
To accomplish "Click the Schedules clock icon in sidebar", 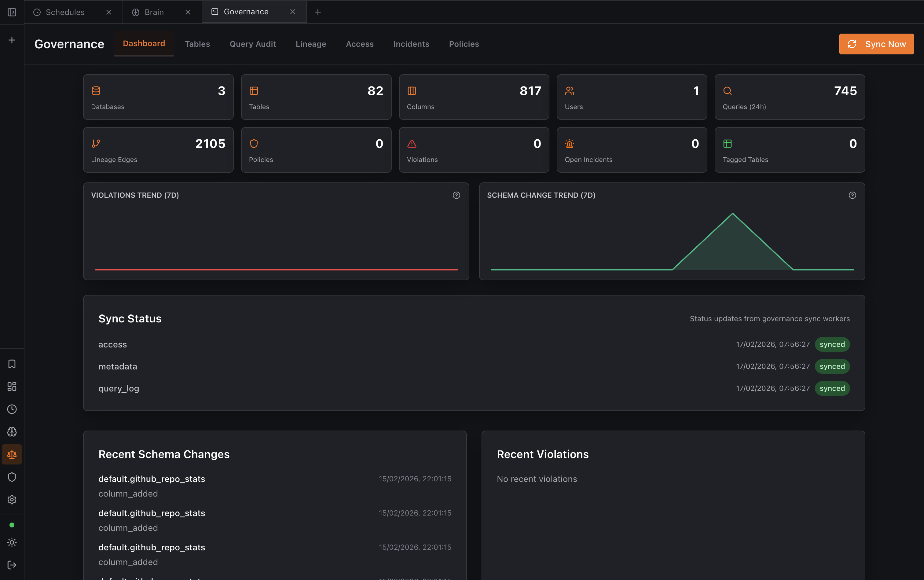I will tap(12, 409).
